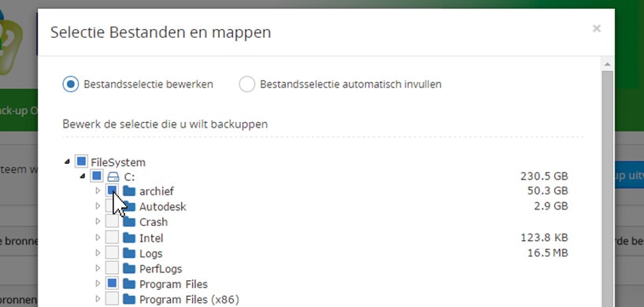
Task: Check the Logs folder checkbox
Action: [112, 253]
